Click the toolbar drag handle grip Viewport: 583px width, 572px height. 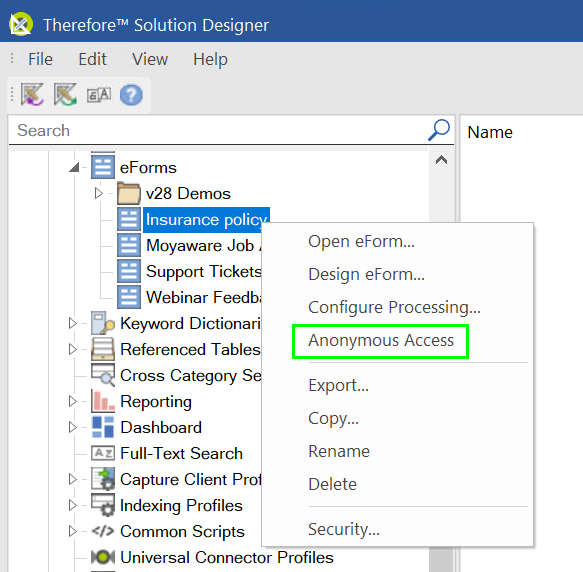point(12,94)
